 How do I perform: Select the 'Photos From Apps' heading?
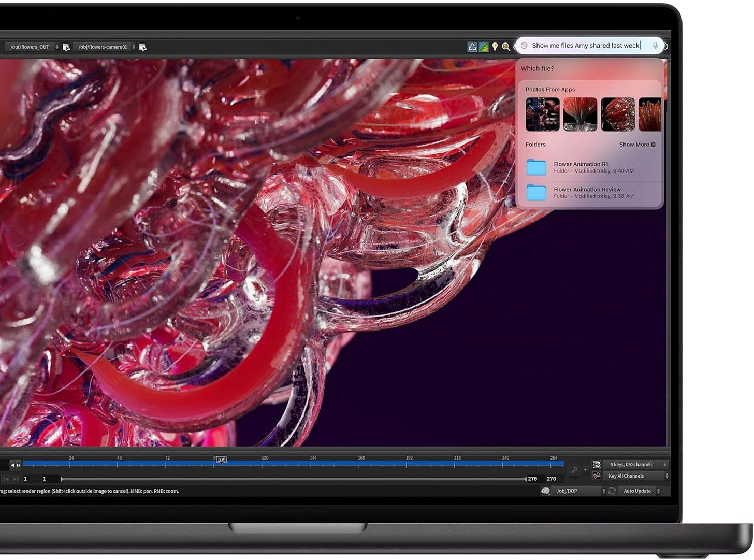(x=550, y=89)
